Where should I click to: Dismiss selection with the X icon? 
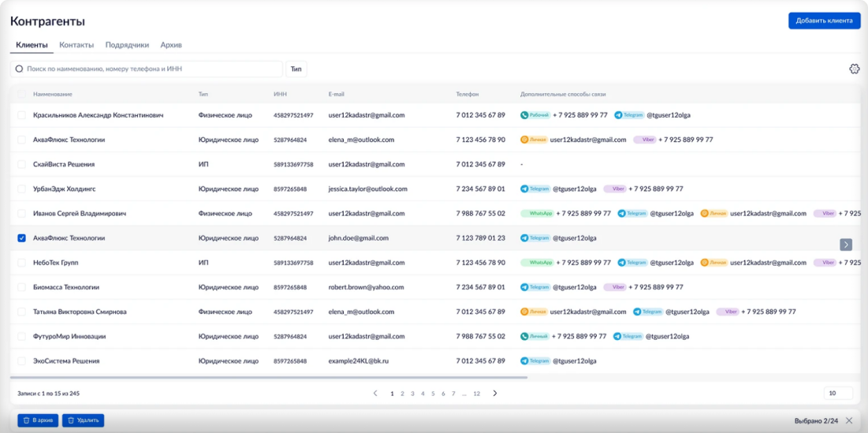(x=849, y=420)
